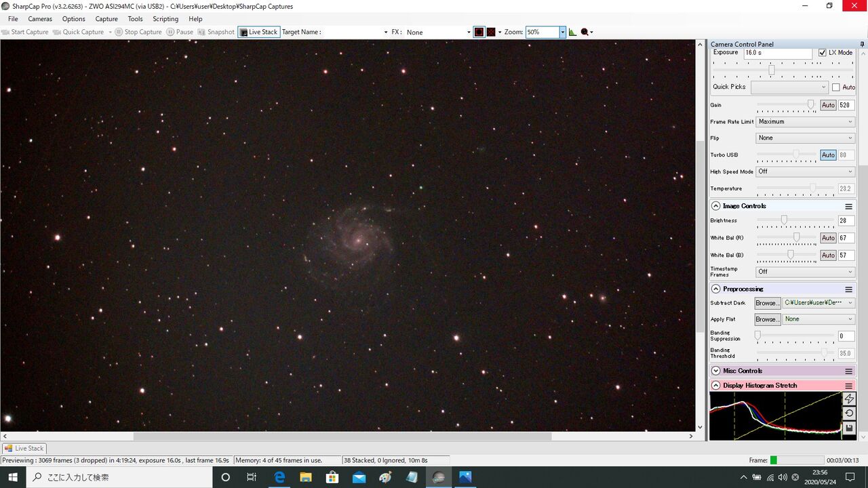Open the Flip dropdown

click(x=806, y=138)
